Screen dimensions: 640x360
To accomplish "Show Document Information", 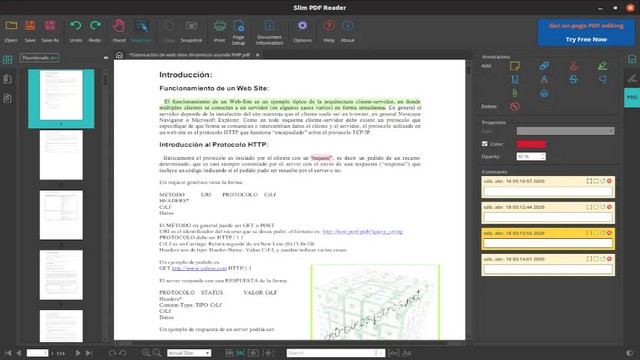I will (x=269, y=32).
